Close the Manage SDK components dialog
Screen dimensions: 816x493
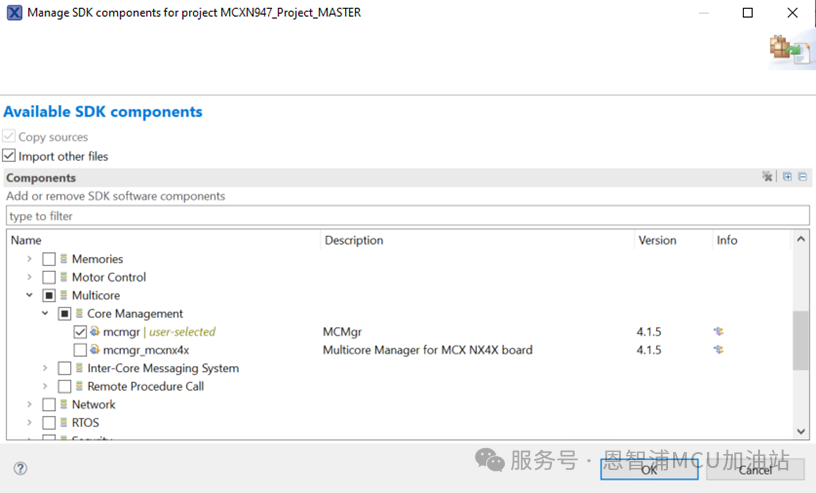792,12
